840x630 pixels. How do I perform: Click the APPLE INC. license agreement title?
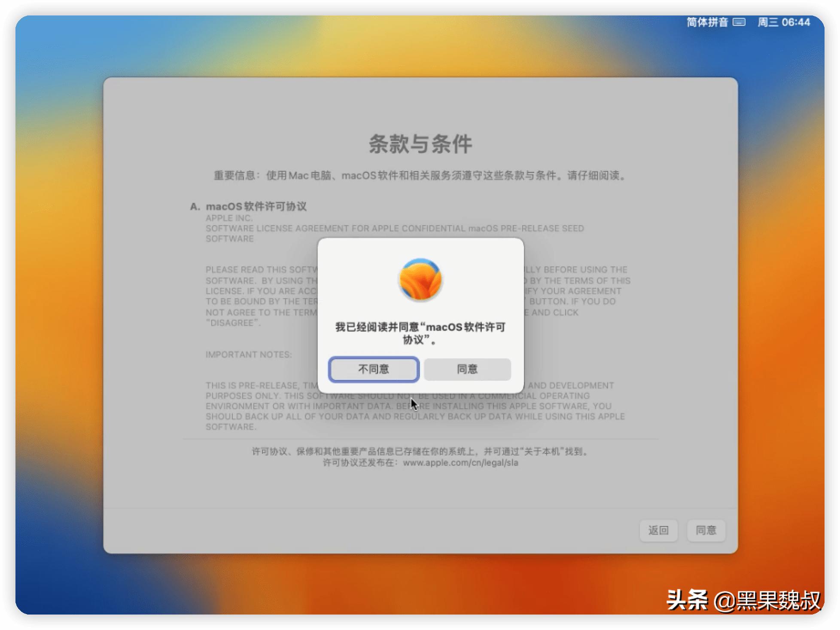(229, 218)
